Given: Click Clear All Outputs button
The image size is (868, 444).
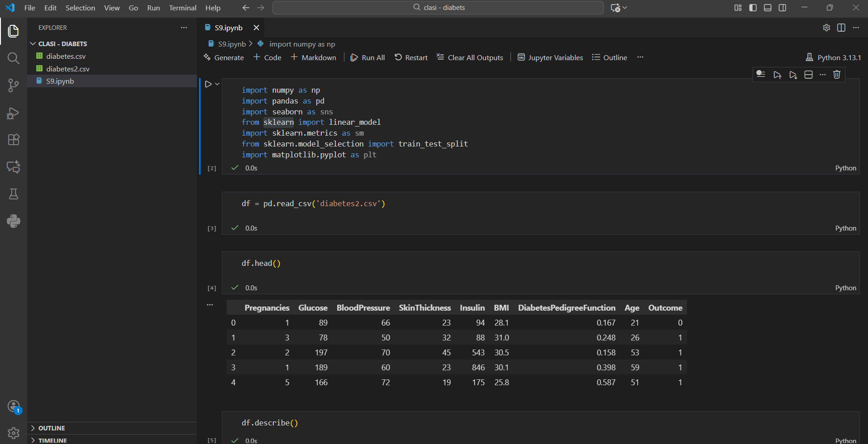Looking at the screenshot, I should [470, 57].
